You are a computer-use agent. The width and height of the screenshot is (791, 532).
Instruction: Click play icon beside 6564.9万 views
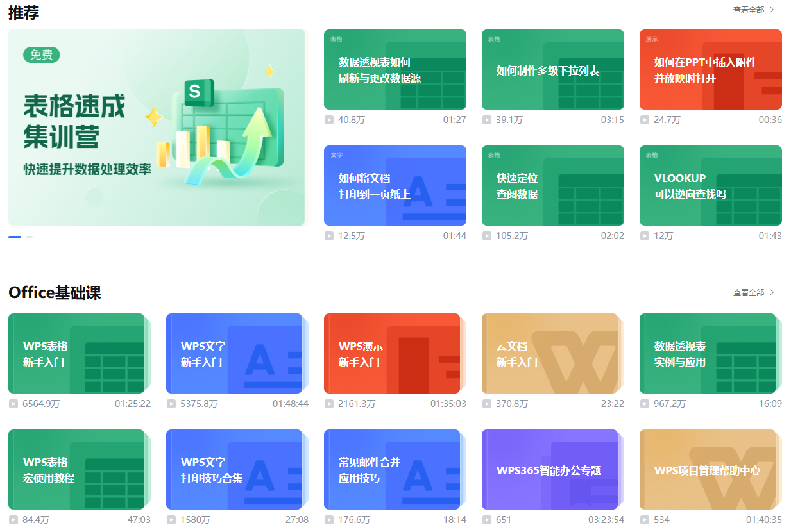13,404
